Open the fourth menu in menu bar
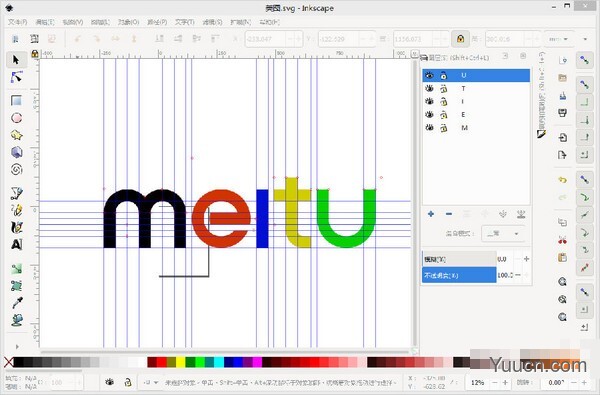Viewport: 600px width, 395px height. 100,22
